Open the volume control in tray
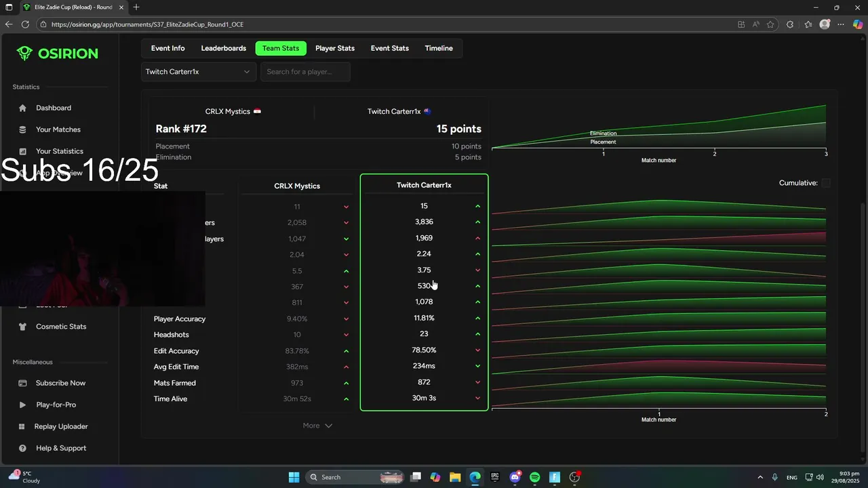Screen dimensions: 868x488 pos(821,477)
